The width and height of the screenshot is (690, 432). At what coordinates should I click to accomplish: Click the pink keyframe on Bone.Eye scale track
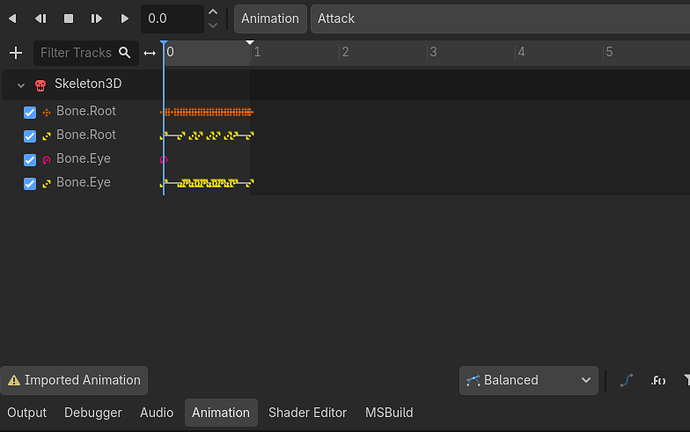pos(163,160)
